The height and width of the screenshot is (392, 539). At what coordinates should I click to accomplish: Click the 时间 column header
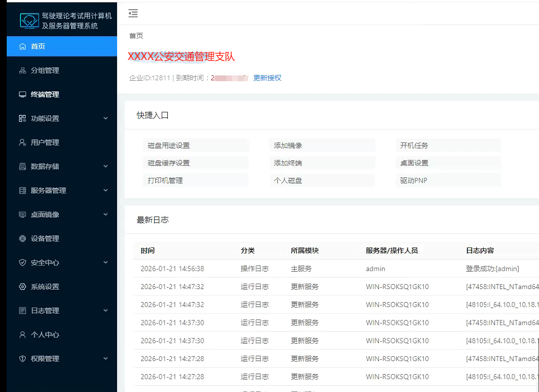[147, 251]
